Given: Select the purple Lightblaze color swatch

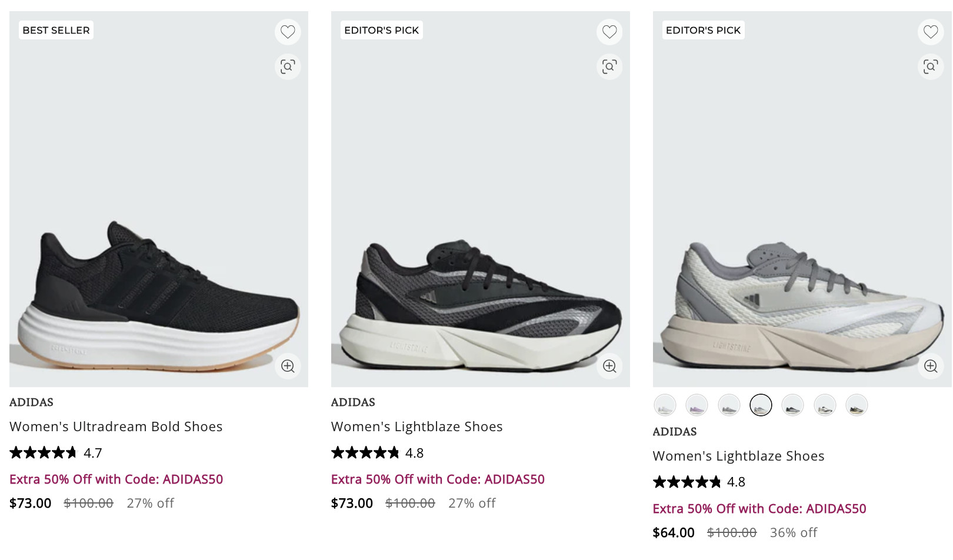Looking at the screenshot, I should click(697, 405).
